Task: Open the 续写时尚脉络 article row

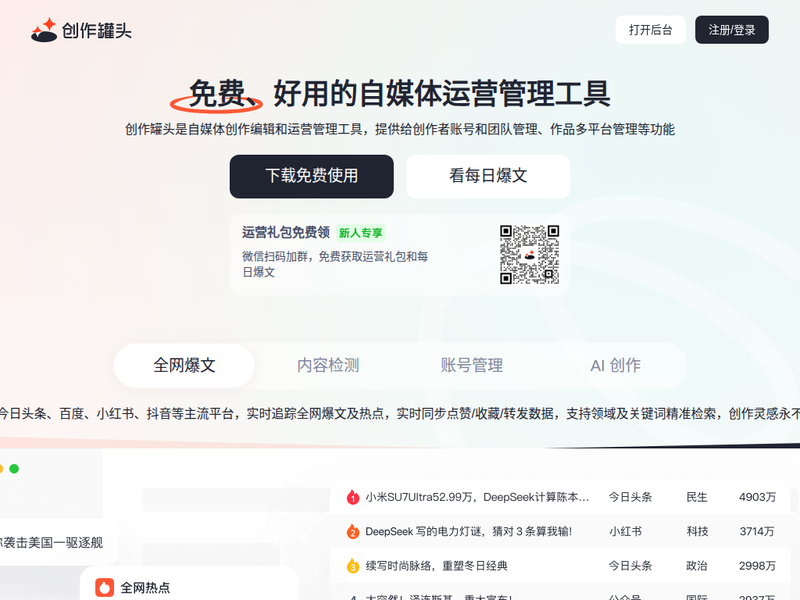Action: coord(560,566)
